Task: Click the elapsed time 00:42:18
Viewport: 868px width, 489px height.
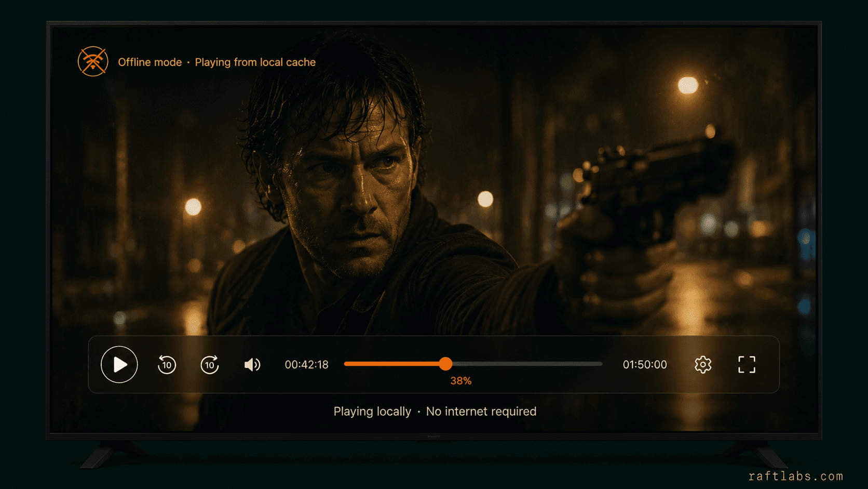Action: point(307,365)
